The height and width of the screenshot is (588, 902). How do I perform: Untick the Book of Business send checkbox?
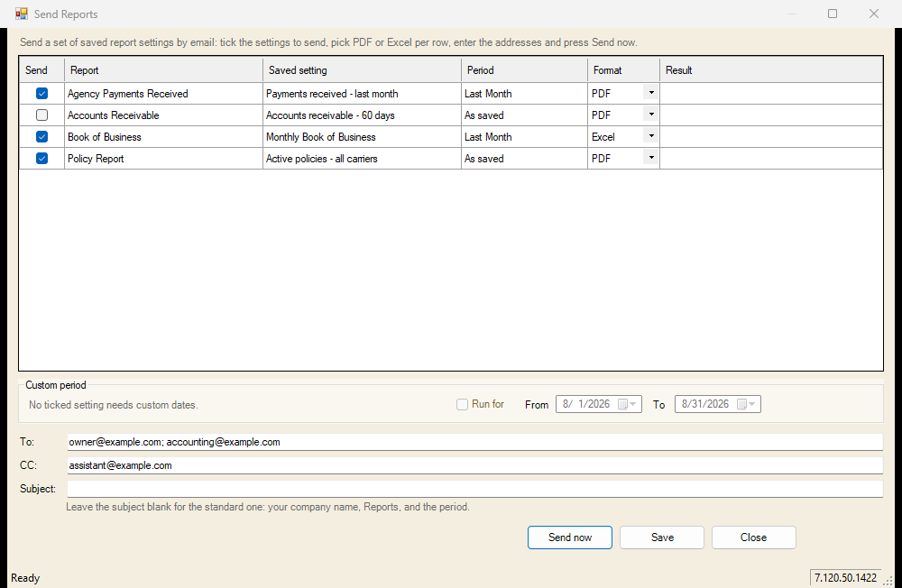(42, 137)
